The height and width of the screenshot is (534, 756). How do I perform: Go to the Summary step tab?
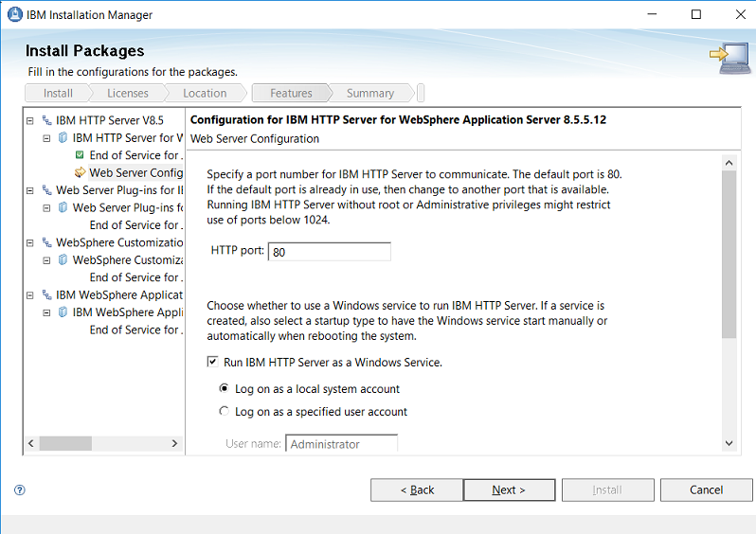(370, 93)
